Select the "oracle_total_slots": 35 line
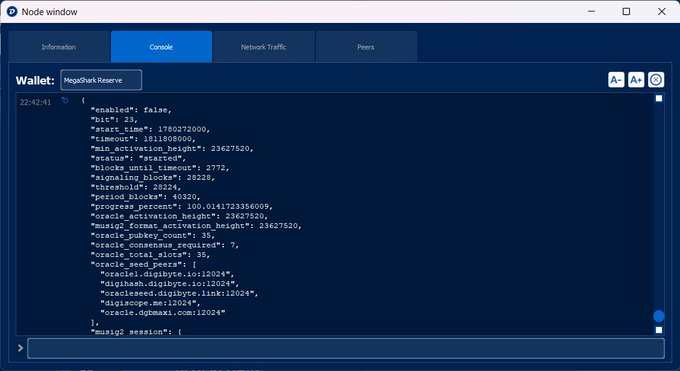Image resolution: width=680 pixels, height=371 pixels. click(x=150, y=255)
